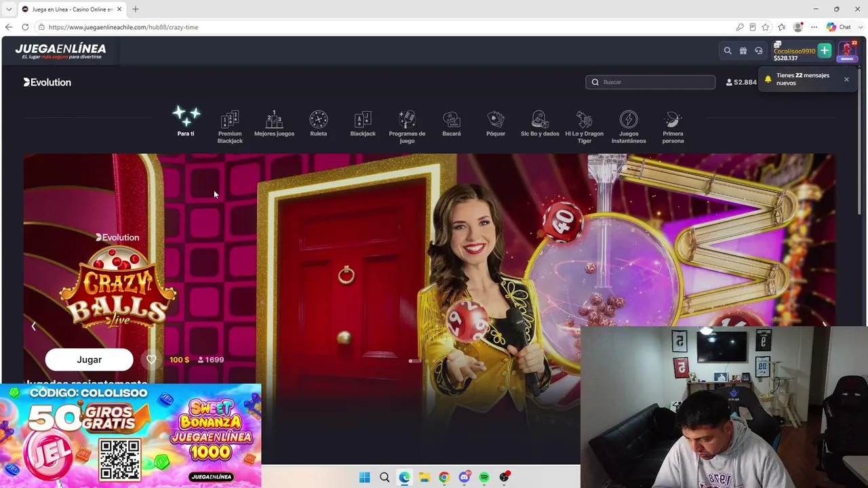
Task: Click the casino header search magnifier icon
Action: tap(728, 51)
